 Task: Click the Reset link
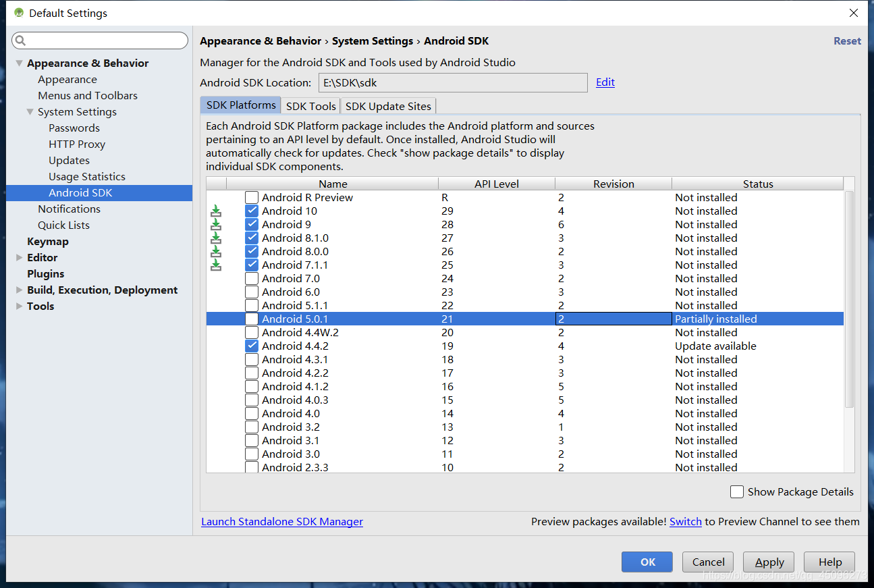[847, 41]
